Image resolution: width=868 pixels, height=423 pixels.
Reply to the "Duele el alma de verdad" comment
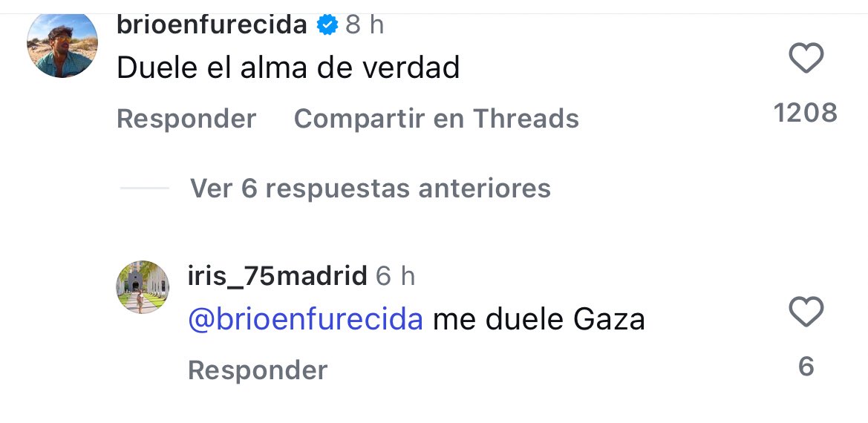[x=186, y=119]
